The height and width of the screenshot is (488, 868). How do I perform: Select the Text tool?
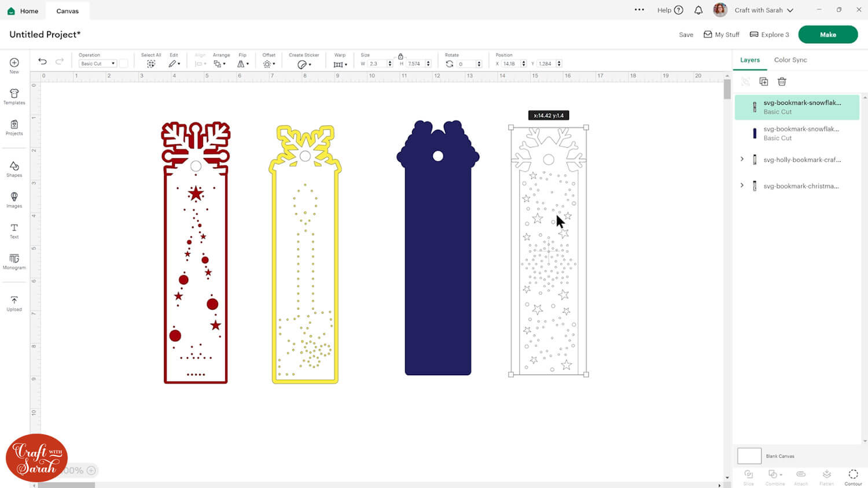(x=14, y=231)
